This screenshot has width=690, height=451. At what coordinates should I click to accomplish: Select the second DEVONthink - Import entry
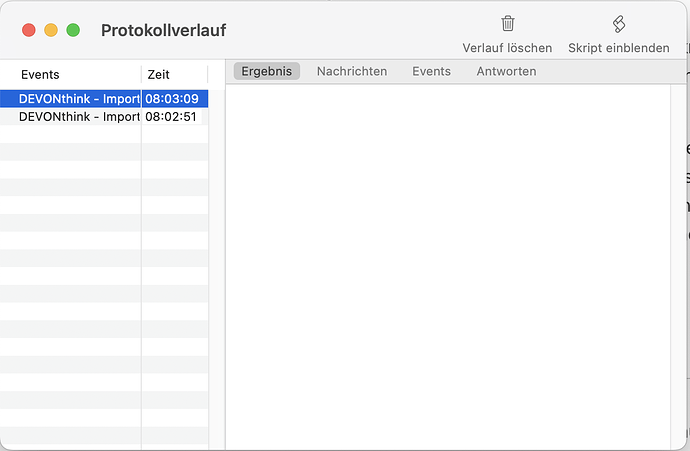coord(78,117)
